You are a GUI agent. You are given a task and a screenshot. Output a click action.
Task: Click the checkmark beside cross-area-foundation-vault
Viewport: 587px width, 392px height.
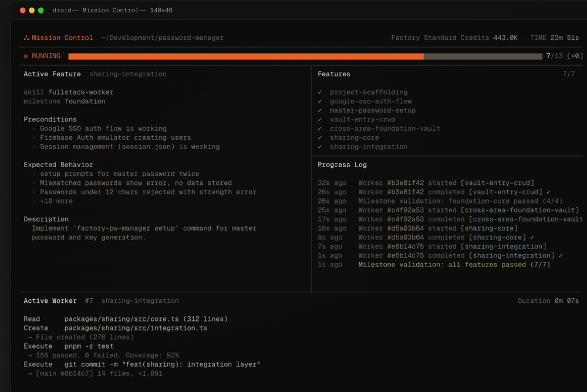coord(320,129)
